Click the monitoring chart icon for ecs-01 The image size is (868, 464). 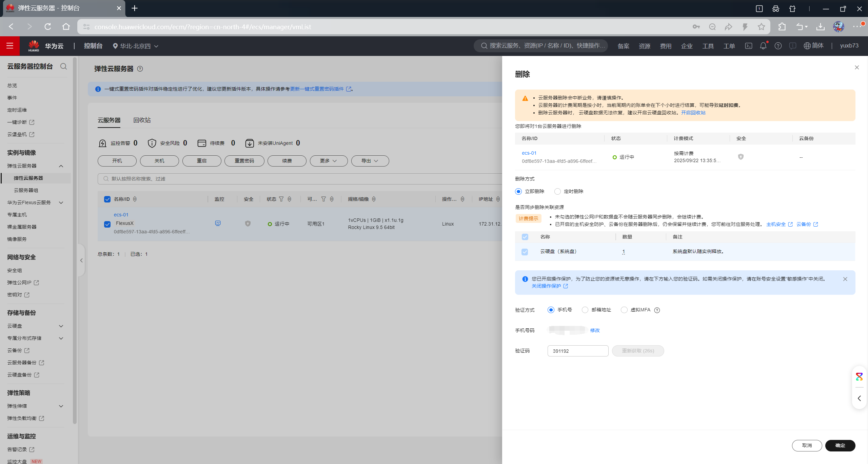click(218, 223)
